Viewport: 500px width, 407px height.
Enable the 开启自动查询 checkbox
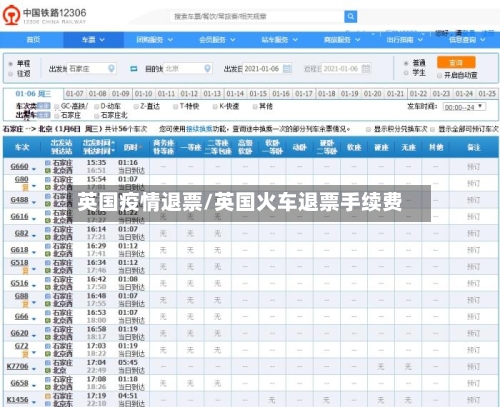(439, 75)
